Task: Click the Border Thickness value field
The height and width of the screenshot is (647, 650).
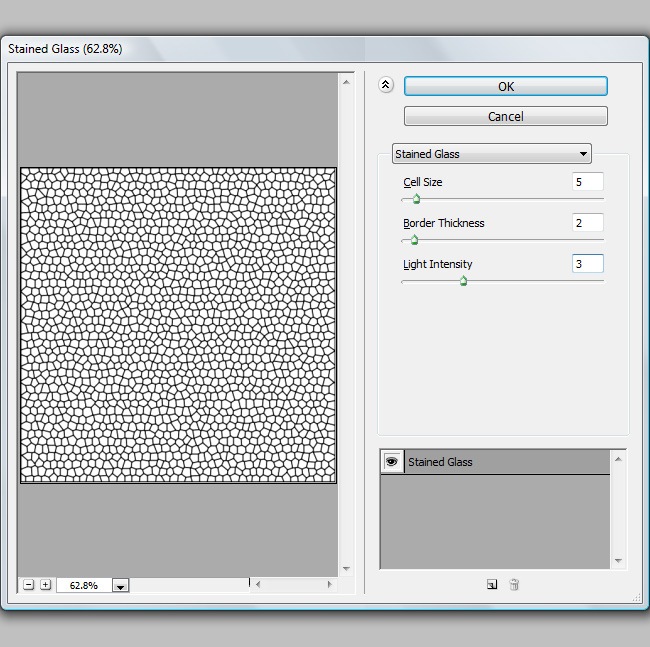Action: 587,223
